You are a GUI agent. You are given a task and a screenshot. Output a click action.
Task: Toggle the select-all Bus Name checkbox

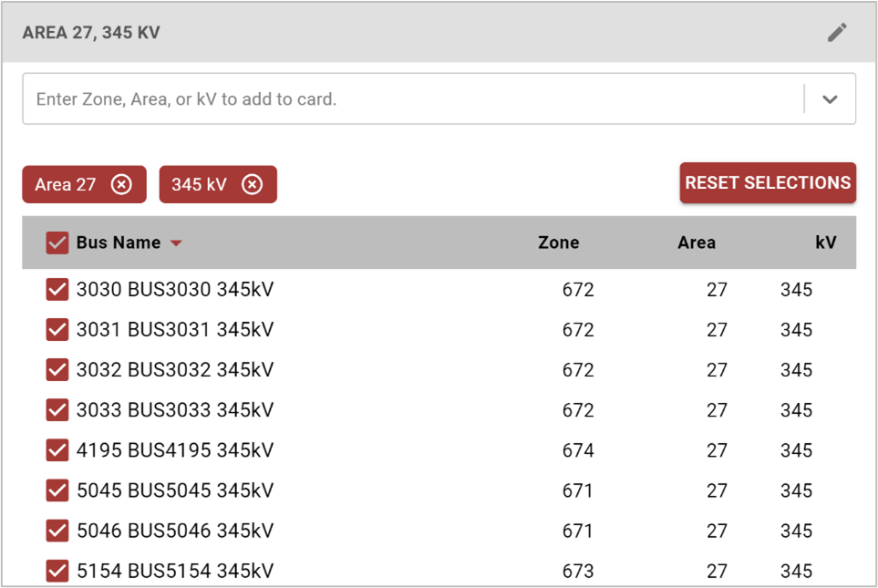click(57, 243)
